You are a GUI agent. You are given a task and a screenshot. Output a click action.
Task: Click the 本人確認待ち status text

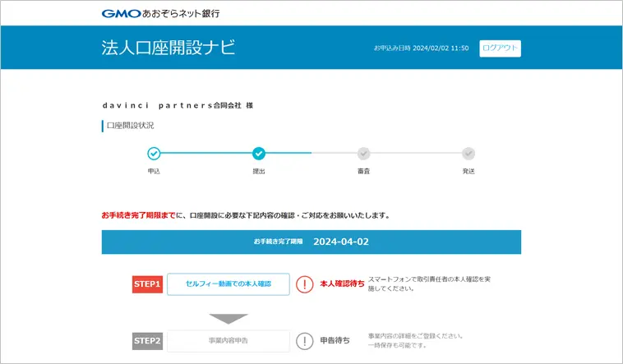pos(342,284)
